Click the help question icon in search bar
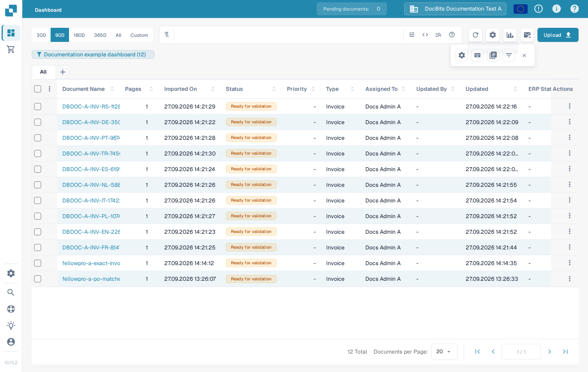Screen dimensions: 588x372 pyautogui.click(x=452, y=35)
